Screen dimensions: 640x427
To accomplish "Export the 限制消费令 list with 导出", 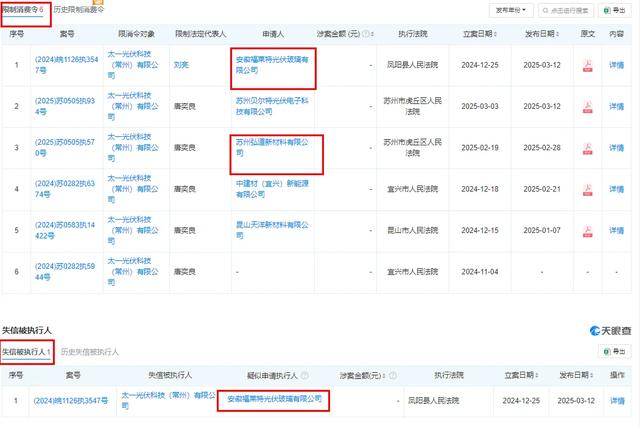I will 614,10.
